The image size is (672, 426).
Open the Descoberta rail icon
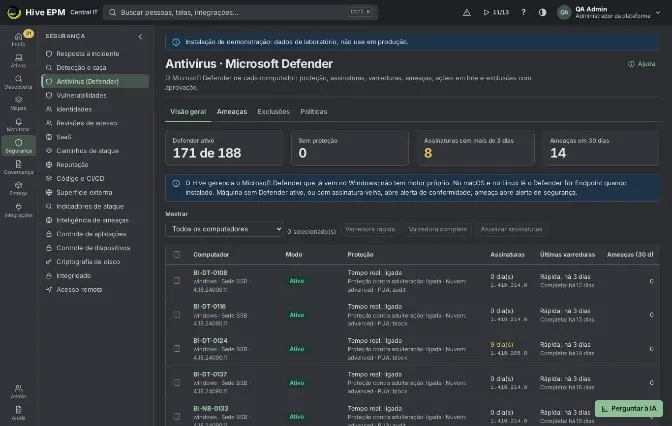(18, 82)
